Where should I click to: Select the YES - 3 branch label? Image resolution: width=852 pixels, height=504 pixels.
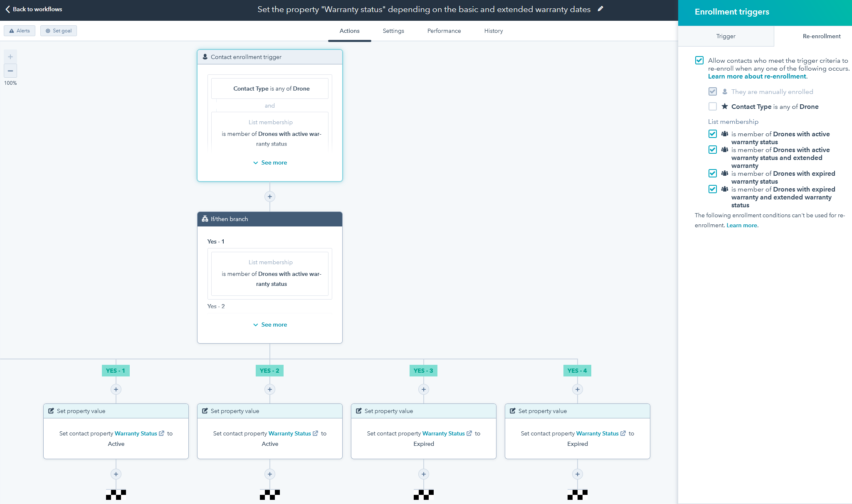(423, 371)
